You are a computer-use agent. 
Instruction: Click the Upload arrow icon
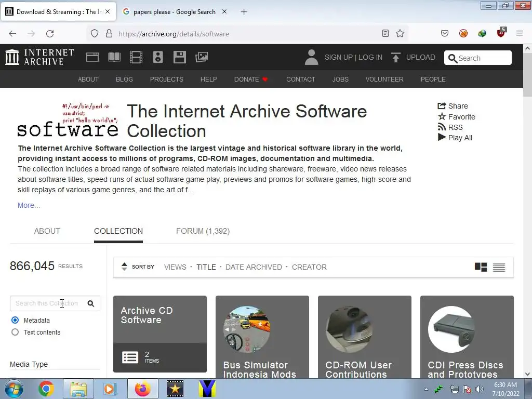click(395, 57)
